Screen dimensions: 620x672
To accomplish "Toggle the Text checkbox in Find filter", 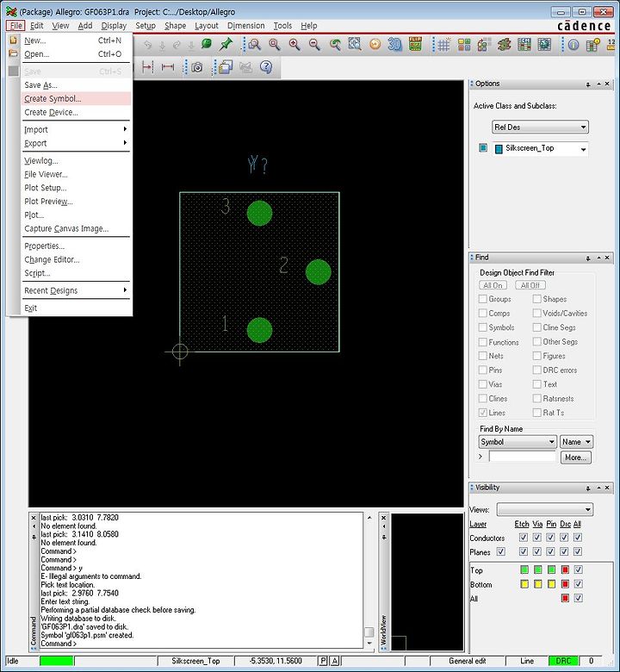I will tap(536, 384).
